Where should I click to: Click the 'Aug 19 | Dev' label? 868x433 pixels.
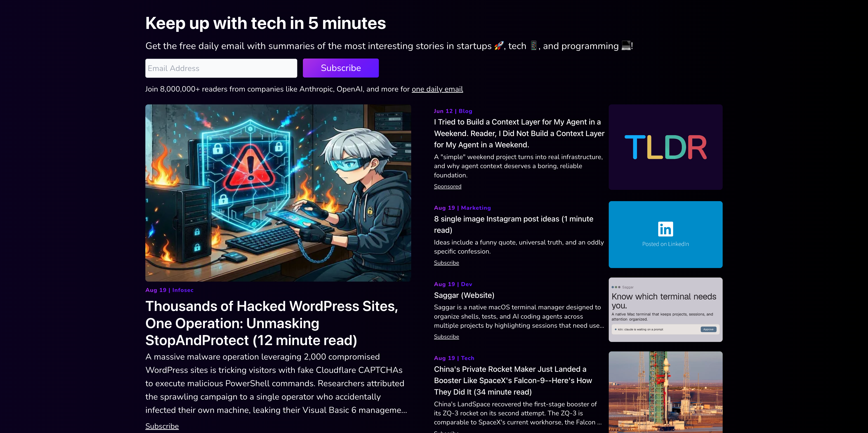[453, 284]
